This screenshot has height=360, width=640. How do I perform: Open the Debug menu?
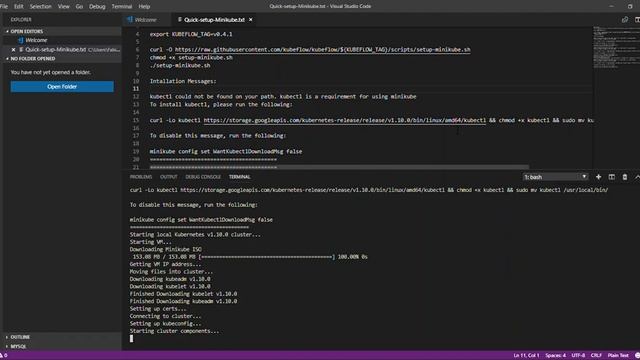click(97, 7)
